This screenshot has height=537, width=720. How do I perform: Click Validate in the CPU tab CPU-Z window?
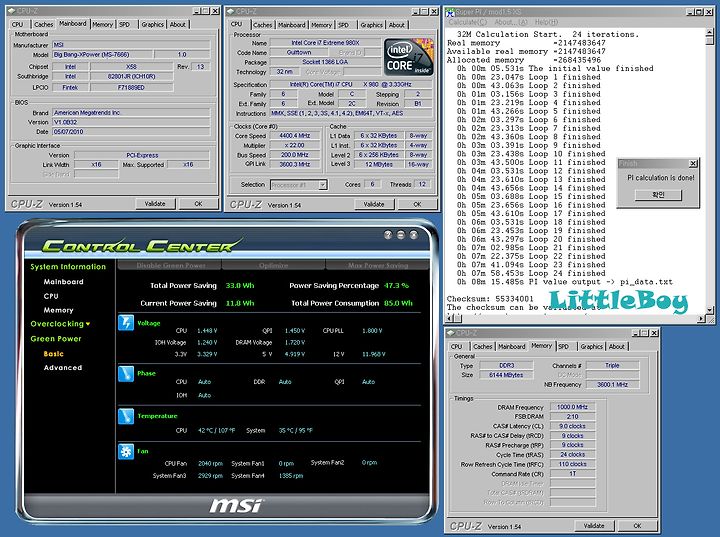click(374, 204)
